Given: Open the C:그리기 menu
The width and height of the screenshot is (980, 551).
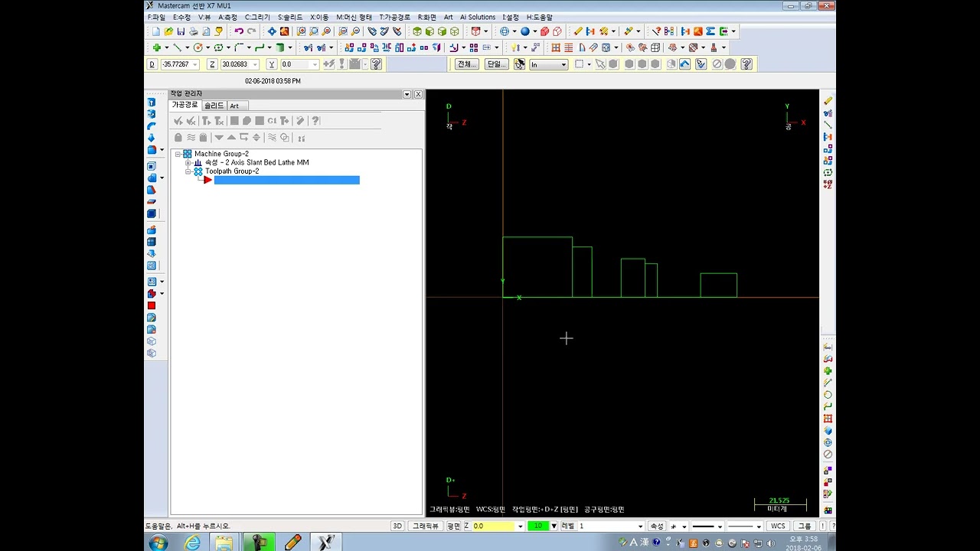Looking at the screenshot, I should pos(258,17).
